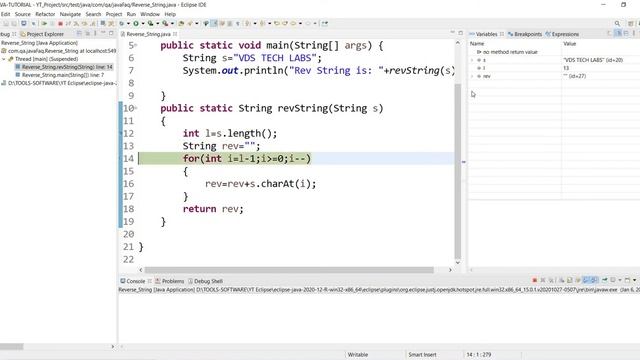Expand variable s in Variables view
Viewport: 640px width, 360px height.
[472, 60]
